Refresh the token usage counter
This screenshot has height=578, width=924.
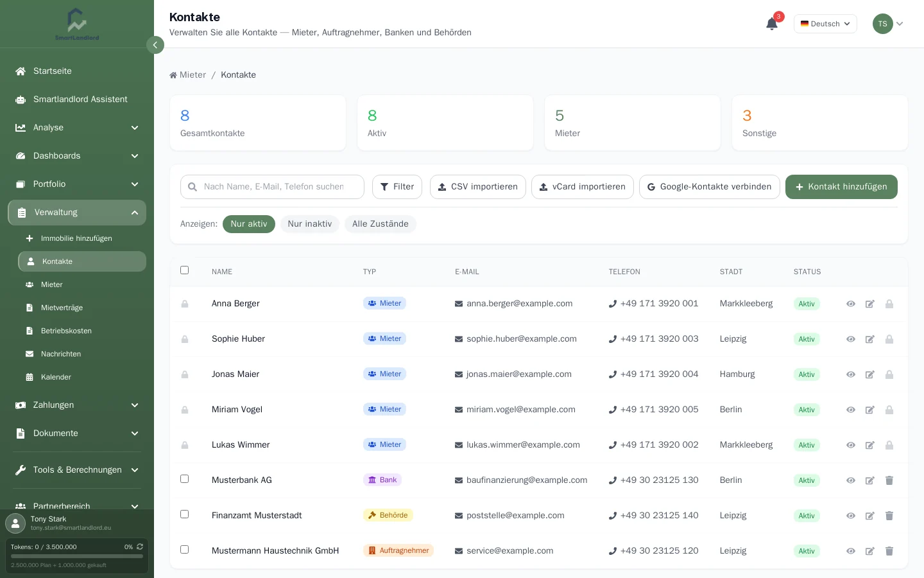140,547
